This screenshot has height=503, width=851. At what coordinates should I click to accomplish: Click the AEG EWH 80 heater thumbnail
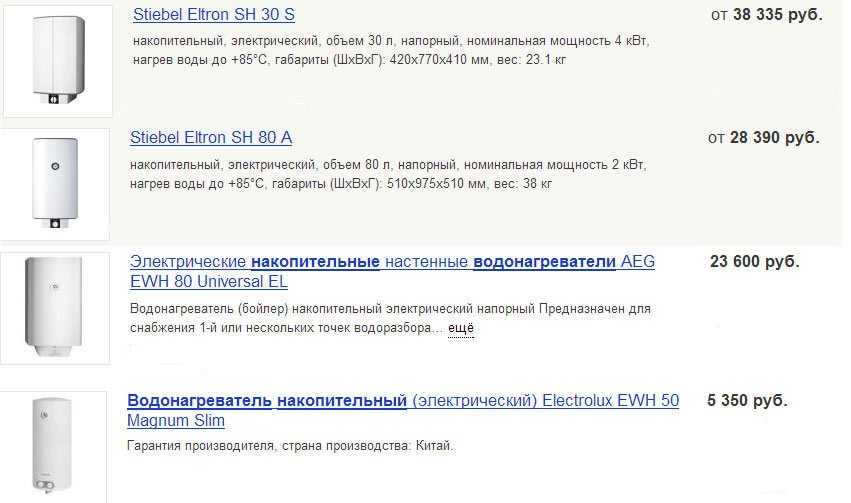pos(55,308)
